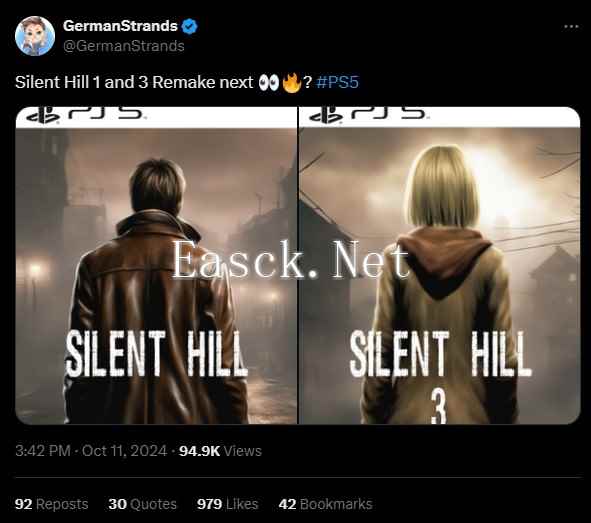Click the eyes emoji in tweet text
591x523 pixels.
point(268,83)
